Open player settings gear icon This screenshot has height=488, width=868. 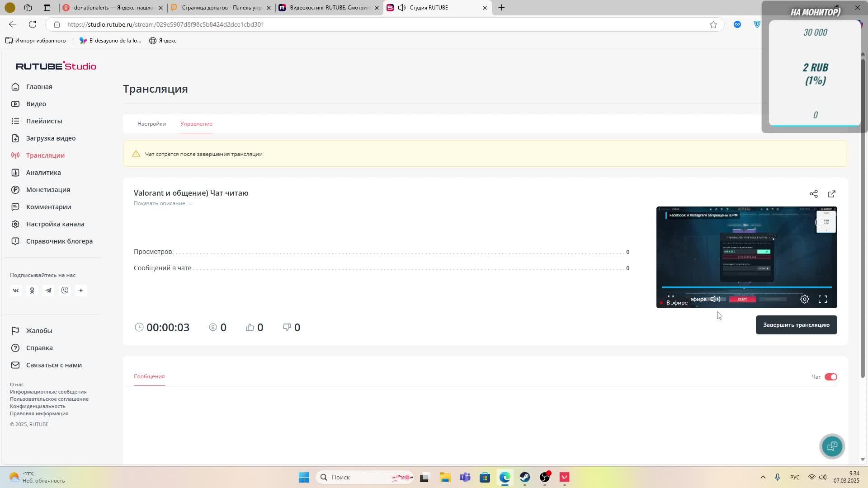point(805,299)
